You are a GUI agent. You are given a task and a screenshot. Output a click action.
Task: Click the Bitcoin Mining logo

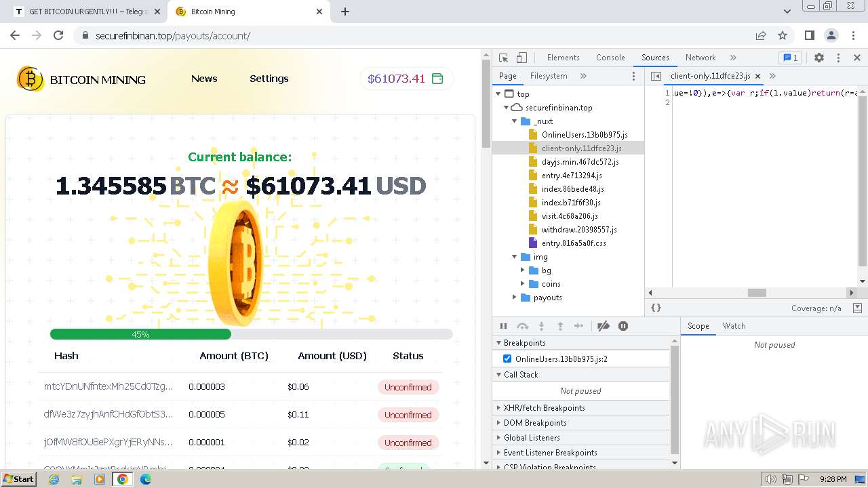[x=81, y=79]
